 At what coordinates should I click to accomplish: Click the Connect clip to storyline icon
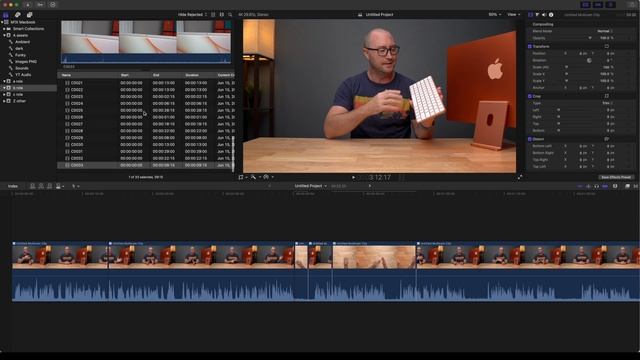(x=32, y=186)
